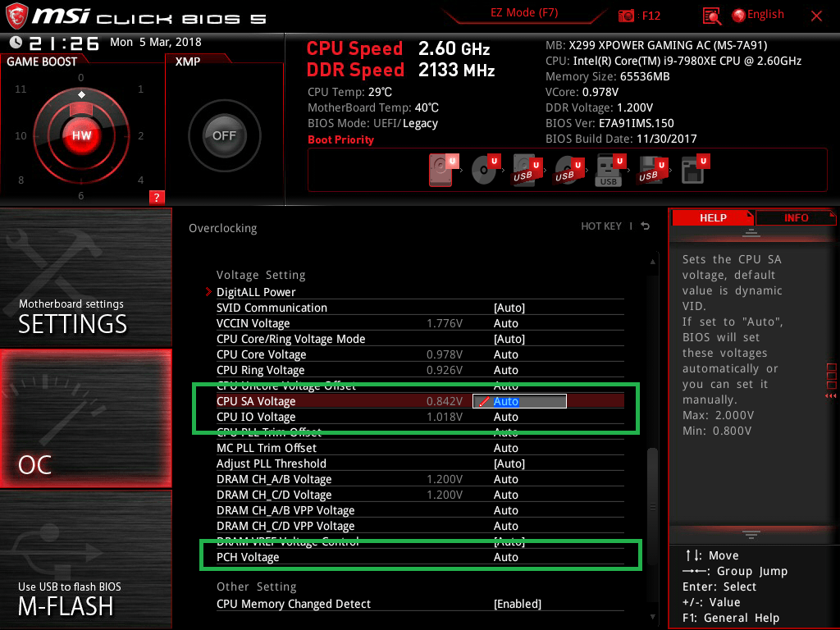Click the Overclocking page title
Image resolution: width=840 pixels, height=630 pixels.
tap(223, 228)
